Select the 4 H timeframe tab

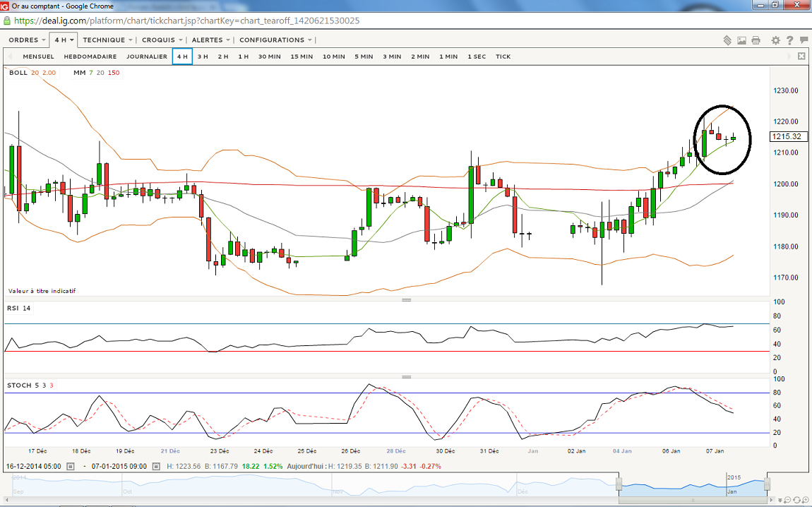coord(182,56)
